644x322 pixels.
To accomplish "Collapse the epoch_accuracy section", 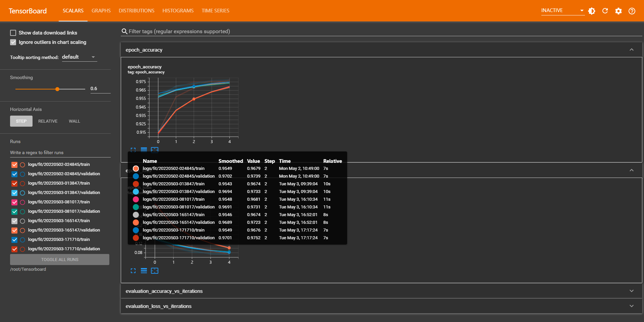I will pyautogui.click(x=632, y=50).
